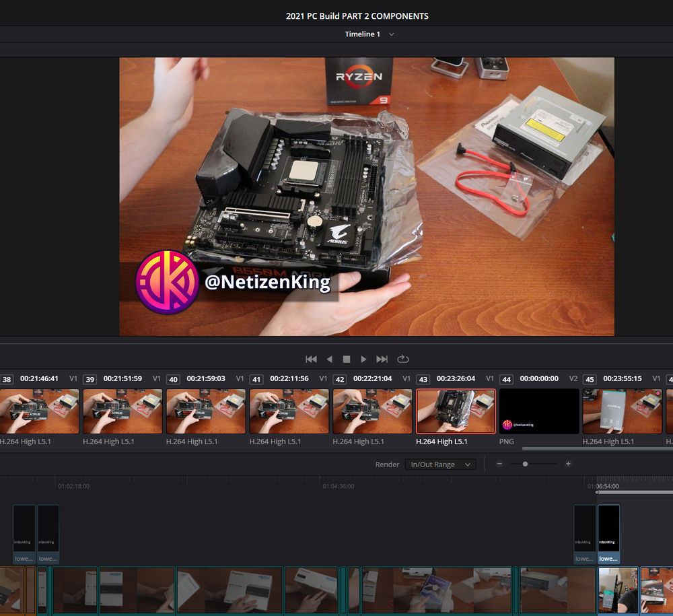Click the PNG codec label
Image resolution: width=673 pixels, height=616 pixels.
(x=507, y=441)
